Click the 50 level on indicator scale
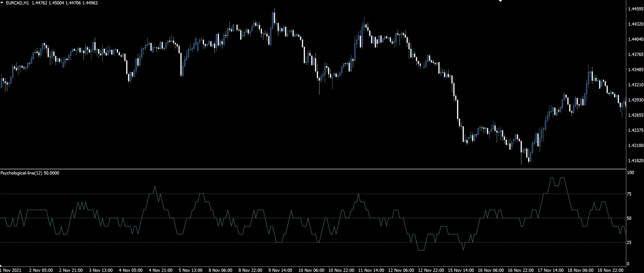 point(629,218)
